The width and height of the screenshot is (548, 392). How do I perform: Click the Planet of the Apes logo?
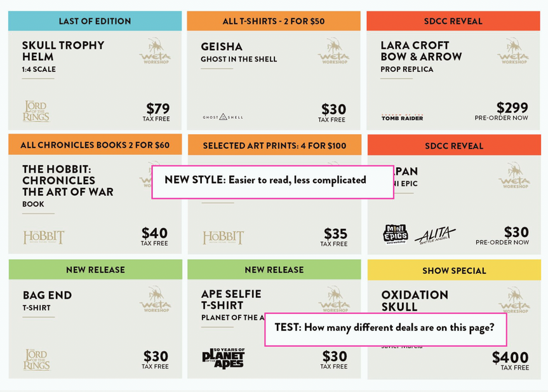coord(223,358)
